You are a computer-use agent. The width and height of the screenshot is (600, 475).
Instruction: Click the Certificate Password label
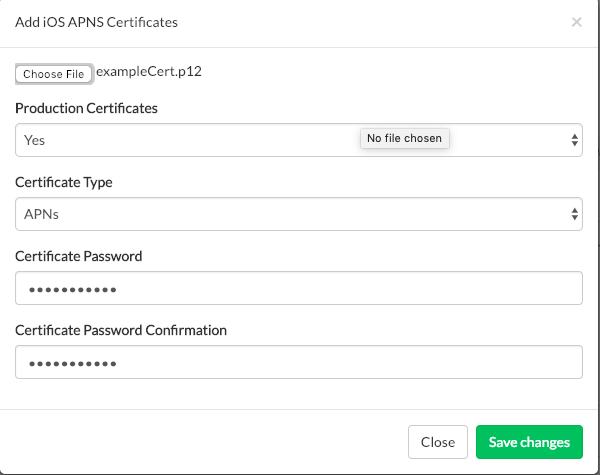[x=79, y=256]
